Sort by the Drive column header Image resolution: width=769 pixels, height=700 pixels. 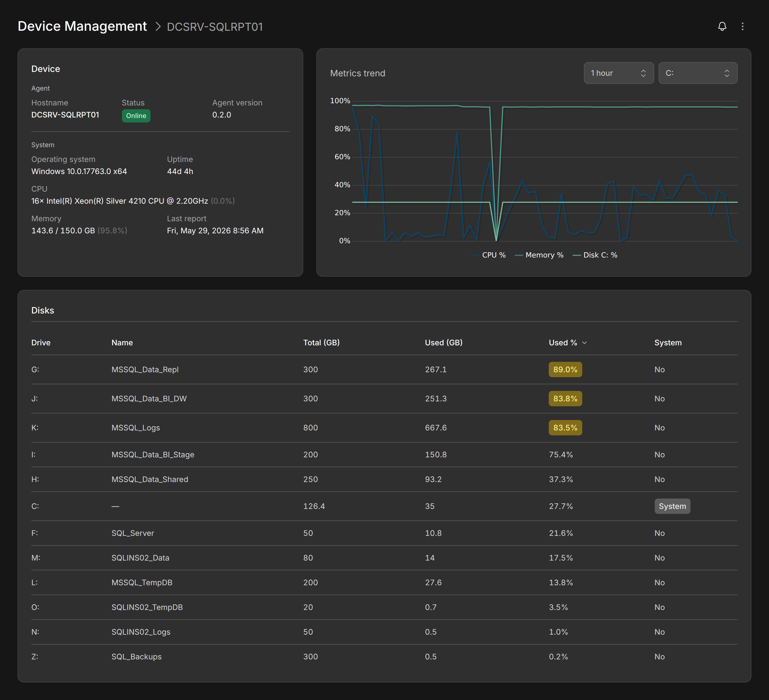tap(41, 343)
